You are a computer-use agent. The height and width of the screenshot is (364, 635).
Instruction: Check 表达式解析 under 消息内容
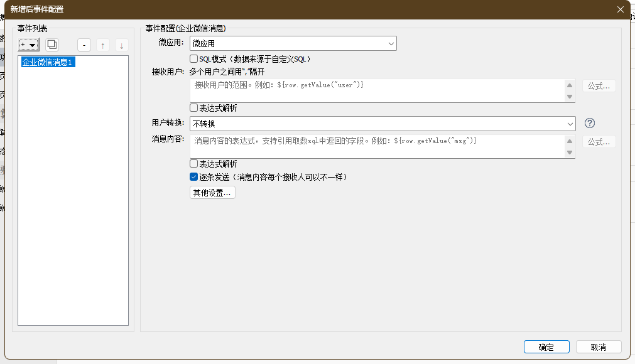click(194, 164)
